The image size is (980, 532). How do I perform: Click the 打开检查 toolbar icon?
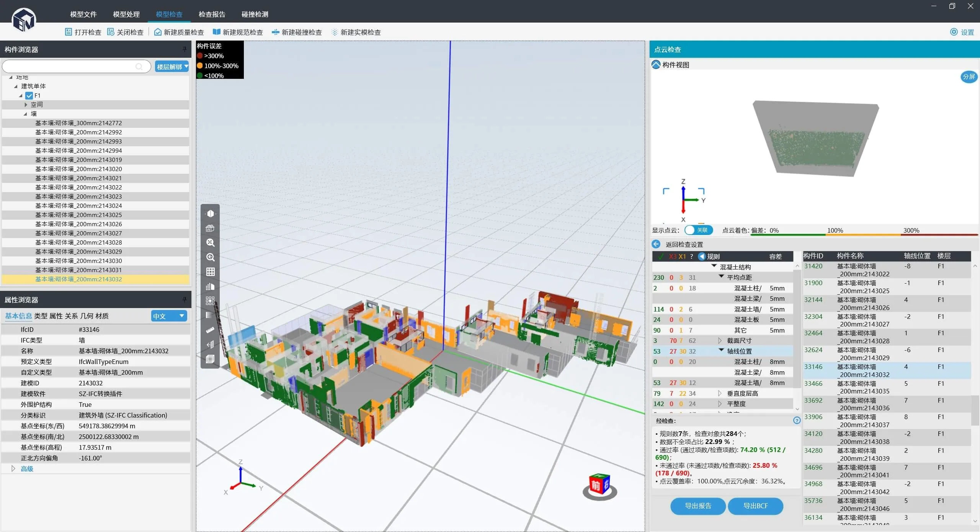[x=69, y=32]
